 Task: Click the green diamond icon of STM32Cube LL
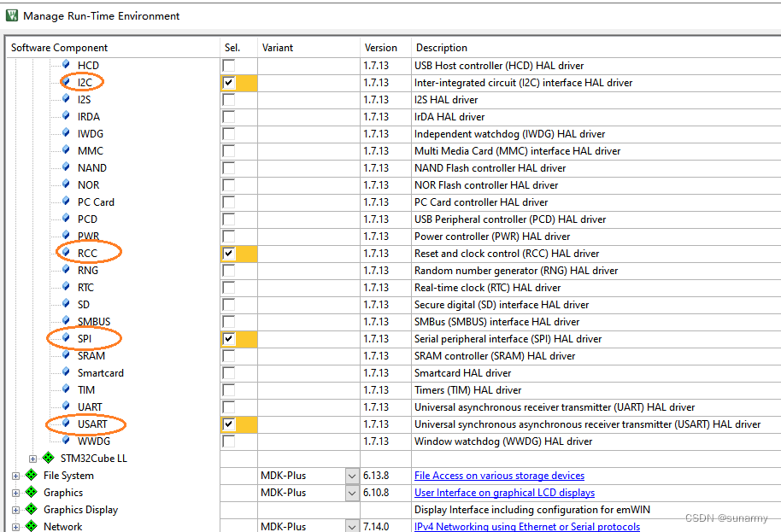pyautogui.click(x=49, y=458)
